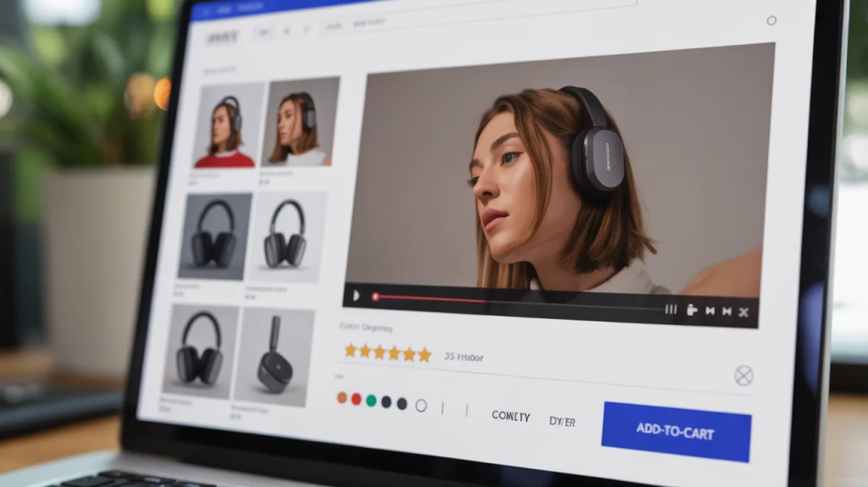
Task: Choose the orange color swatch
Action: click(342, 398)
